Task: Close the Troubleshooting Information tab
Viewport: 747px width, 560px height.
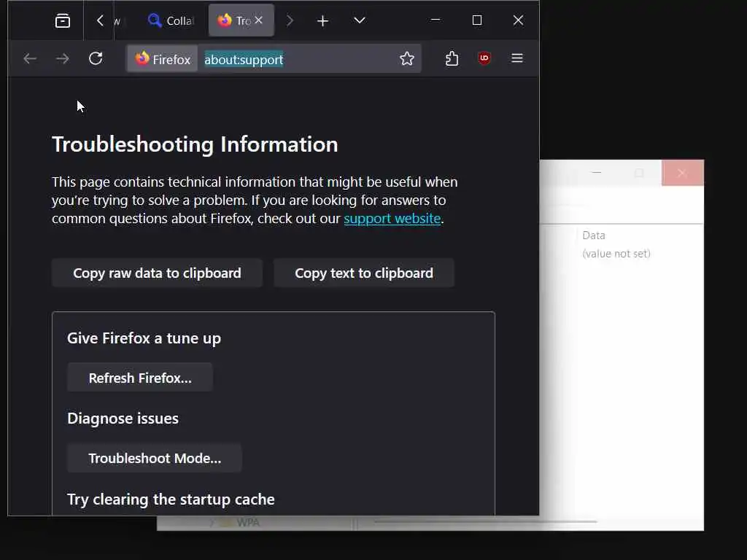Action: point(259,20)
